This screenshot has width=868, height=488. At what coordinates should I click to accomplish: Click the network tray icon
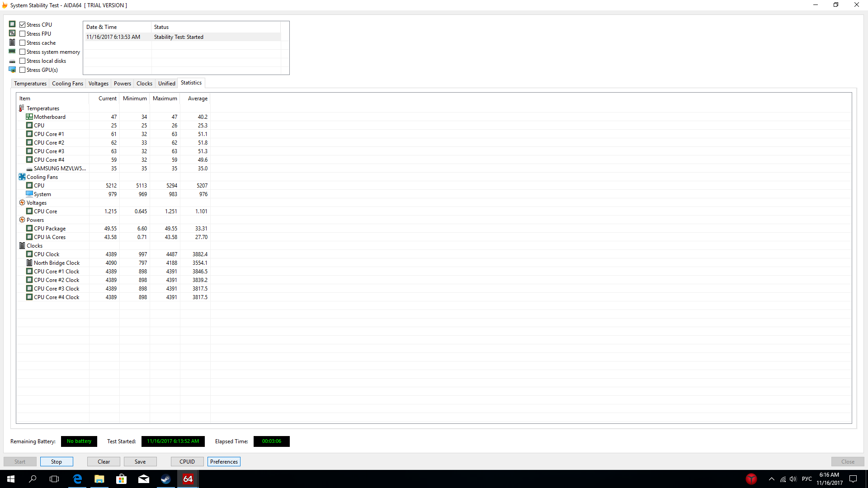(x=783, y=479)
